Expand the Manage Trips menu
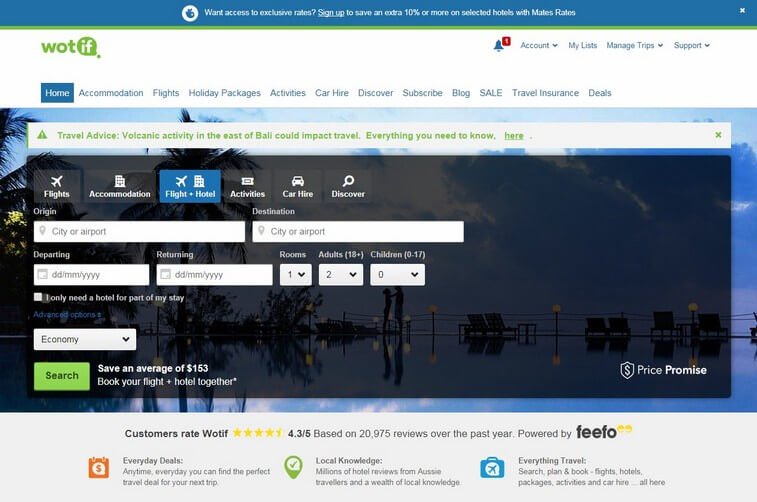 pos(635,45)
